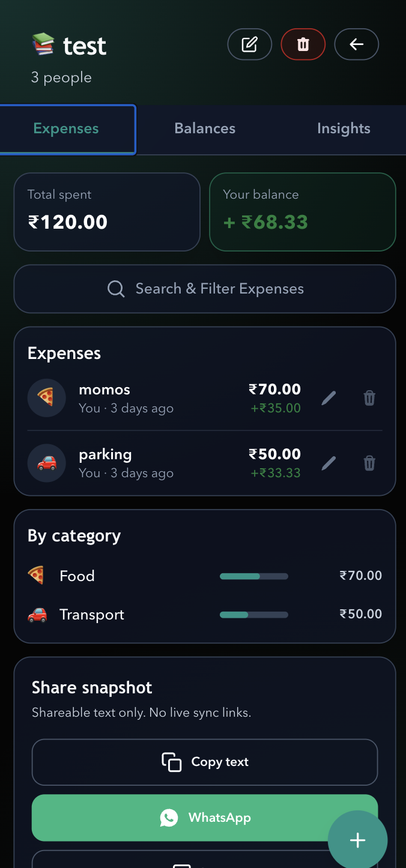Open the Insights tab
The width and height of the screenshot is (406, 868).
point(344,128)
